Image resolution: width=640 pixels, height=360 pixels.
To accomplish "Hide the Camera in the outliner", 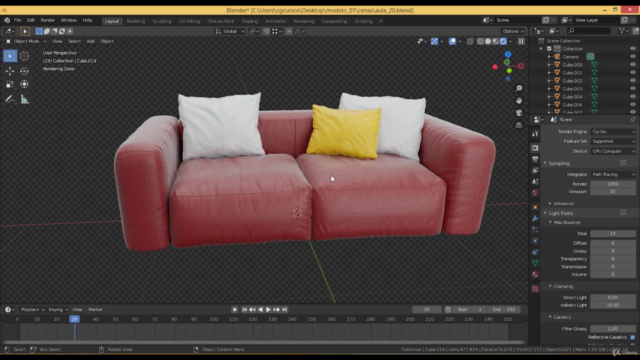I will [x=633, y=57].
